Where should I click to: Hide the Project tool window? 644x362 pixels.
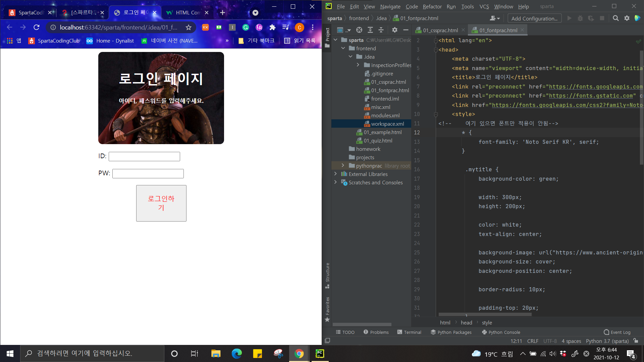406,30
